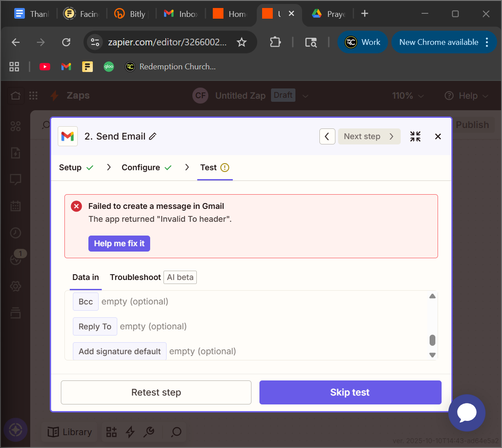Viewport: 502px width, 448px height.
Task: Open Chrome extensions puzzle icon
Action: pos(275,42)
